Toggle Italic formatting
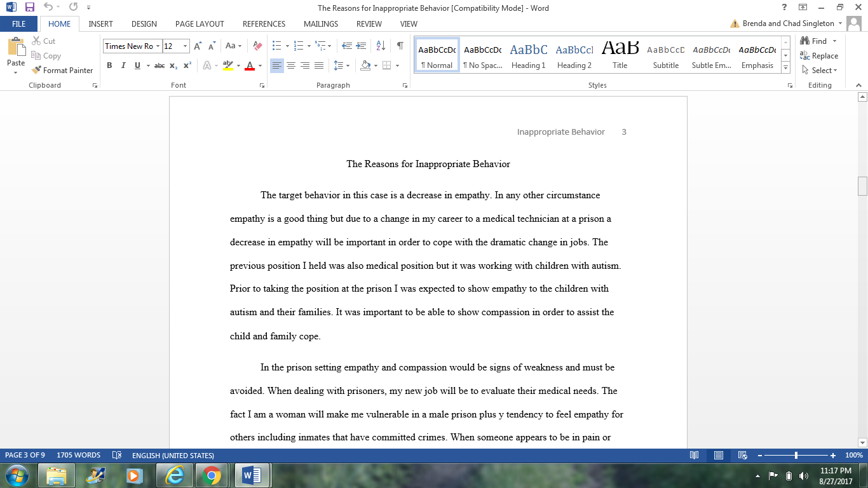The width and height of the screenshot is (868, 488). point(123,65)
